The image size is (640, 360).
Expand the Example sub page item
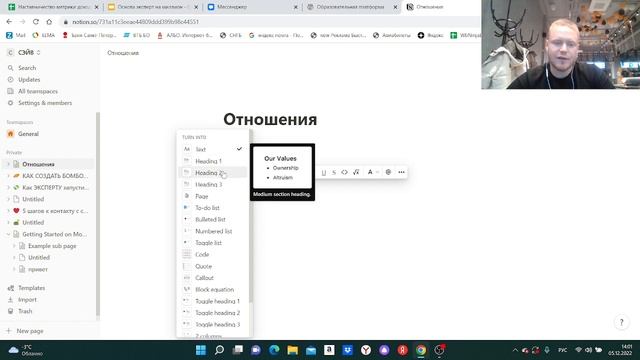pos(14,246)
